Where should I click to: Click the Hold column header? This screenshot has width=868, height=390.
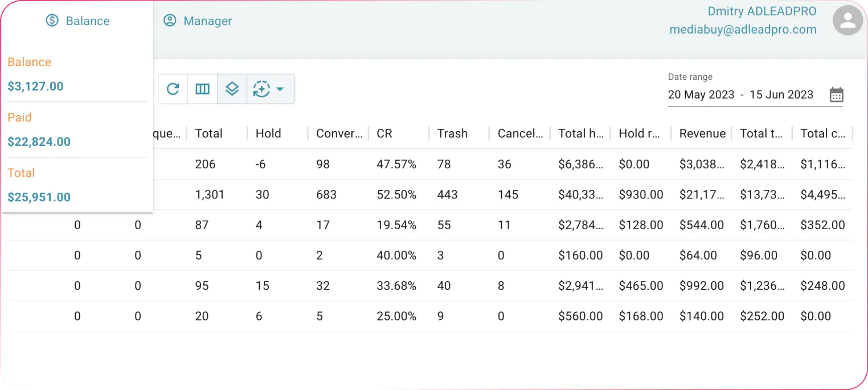pyautogui.click(x=268, y=133)
